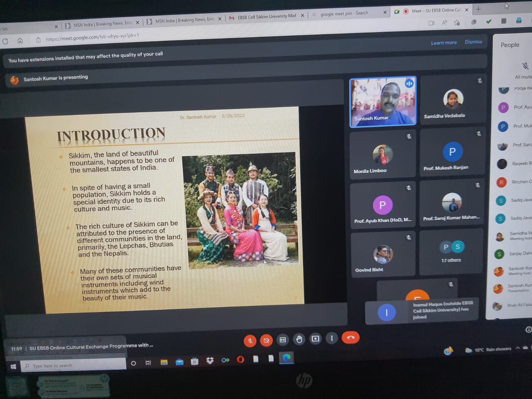The height and width of the screenshot is (399, 532).
Task: Close the Meet – SU EBSB tab
Action: (x=466, y=10)
